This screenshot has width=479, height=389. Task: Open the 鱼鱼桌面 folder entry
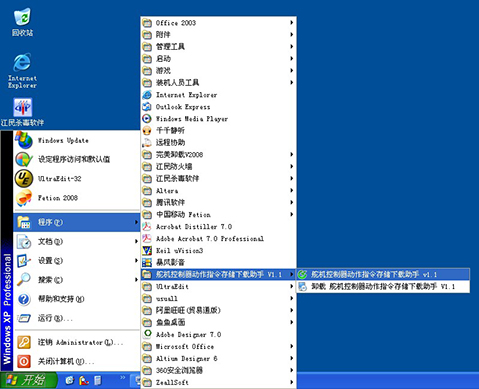coord(219,322)
